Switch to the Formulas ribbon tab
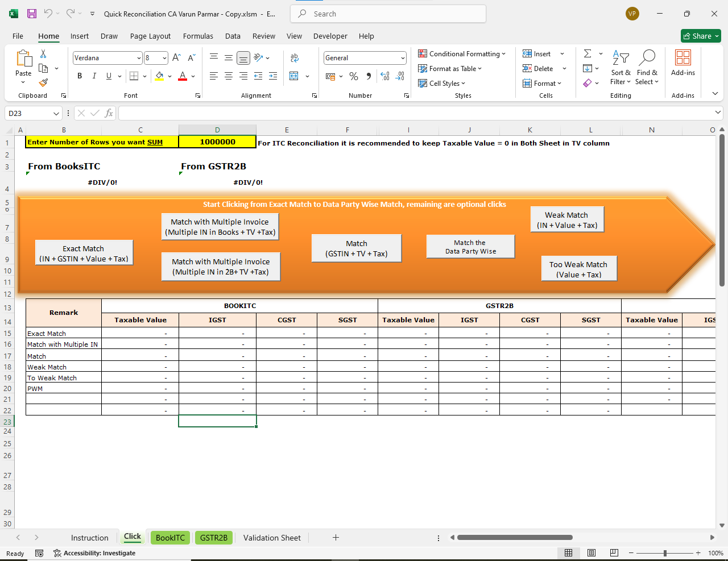Screen dimensions: 728x561 198,36
